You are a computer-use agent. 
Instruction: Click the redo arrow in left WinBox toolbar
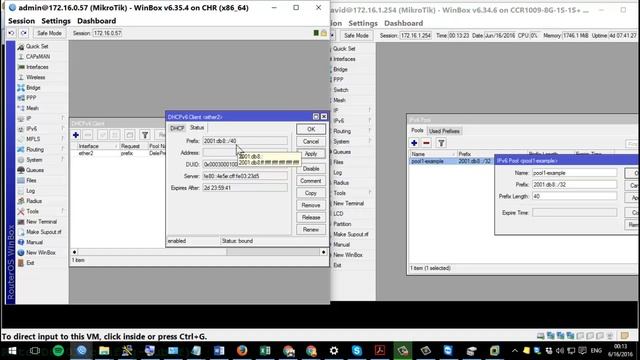[x=24, y=33]
